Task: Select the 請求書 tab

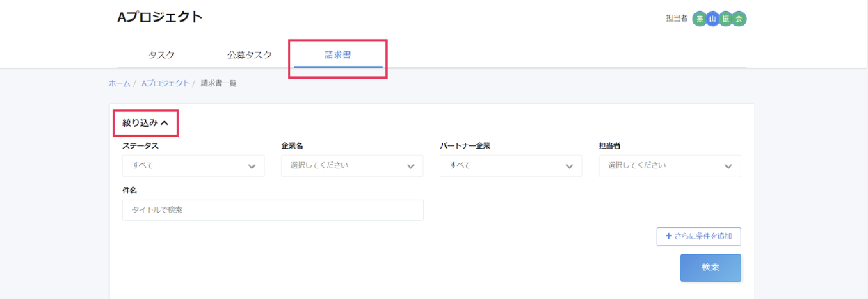Action: tap(338, 55)
